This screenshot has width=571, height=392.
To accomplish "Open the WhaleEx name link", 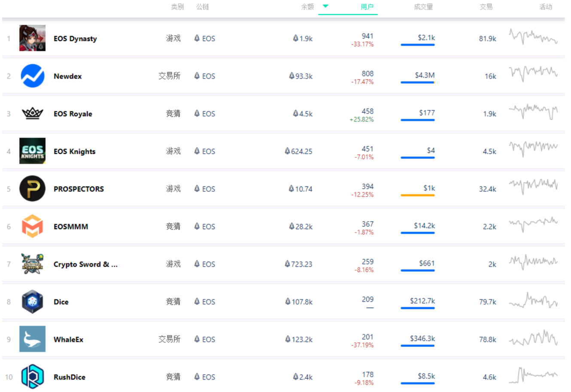I will pyautogui.click(x=68, y=340).
